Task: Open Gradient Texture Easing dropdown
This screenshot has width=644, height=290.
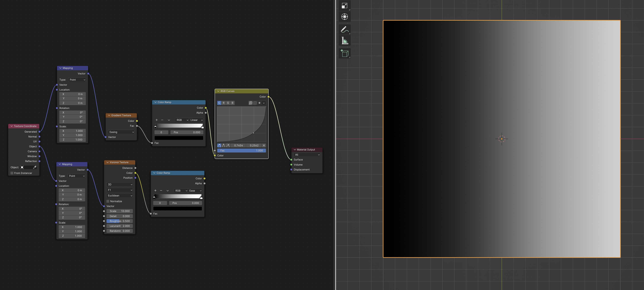Action: [x=121, y=132]
